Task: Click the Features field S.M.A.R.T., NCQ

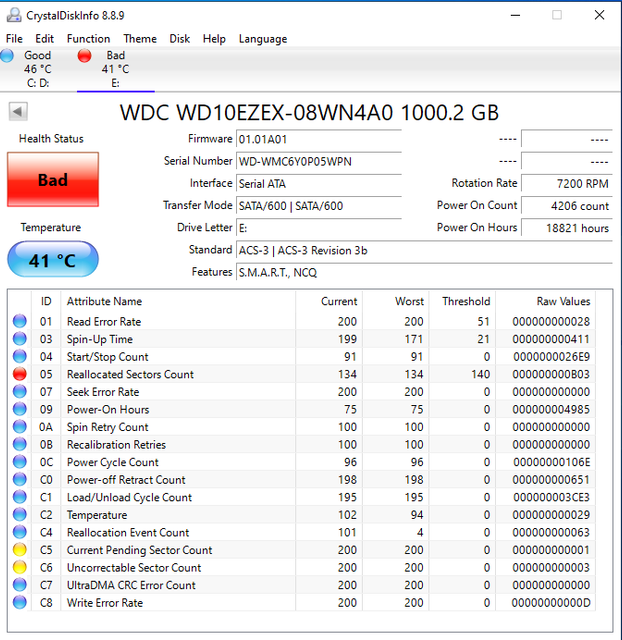Action: click(x=424, y=272)
